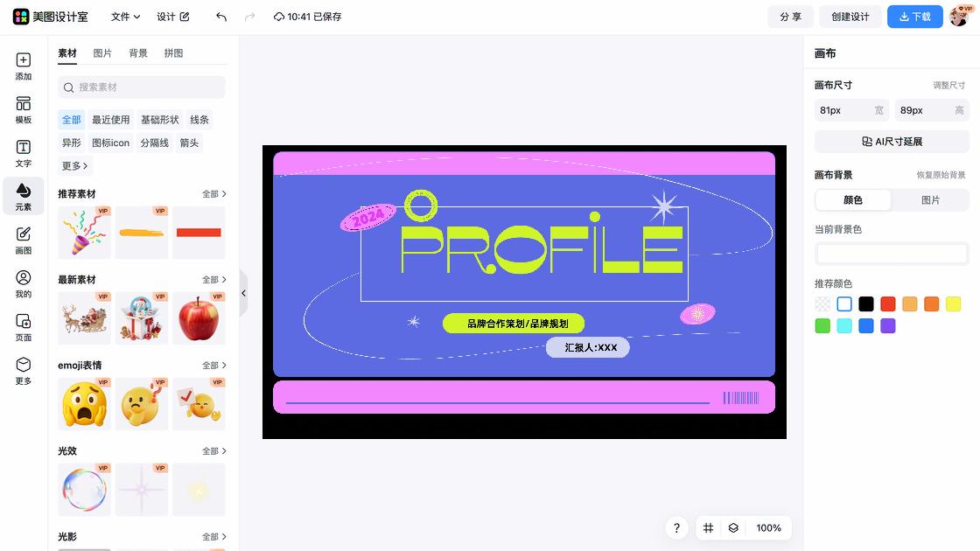Click the 分享 share button

tap(790, 17)
